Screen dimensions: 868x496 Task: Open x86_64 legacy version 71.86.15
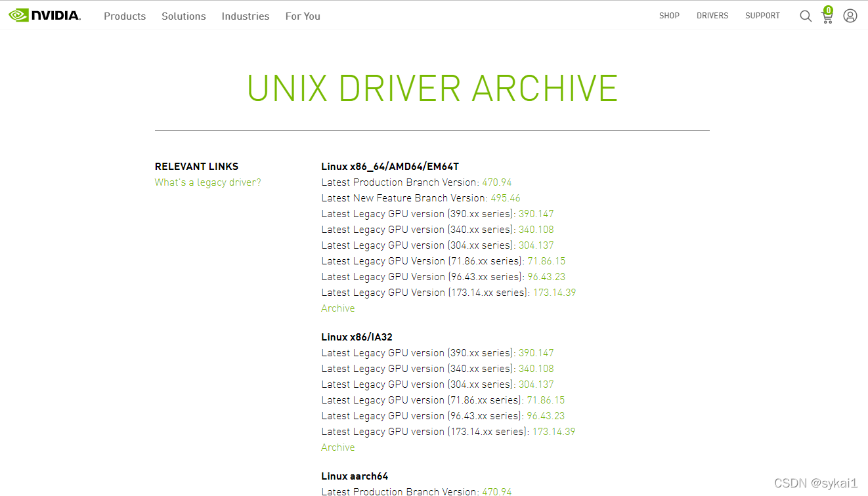pos(546,261)
